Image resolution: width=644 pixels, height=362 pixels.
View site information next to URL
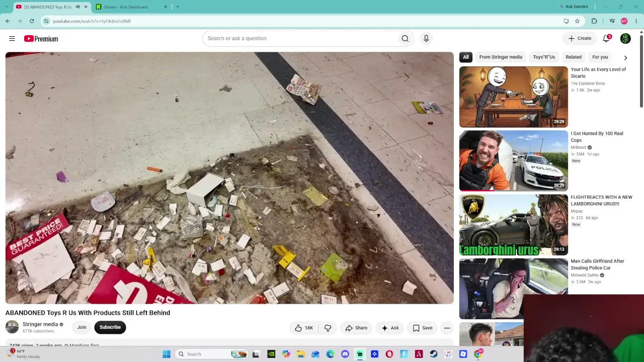[x=46, y=21]
